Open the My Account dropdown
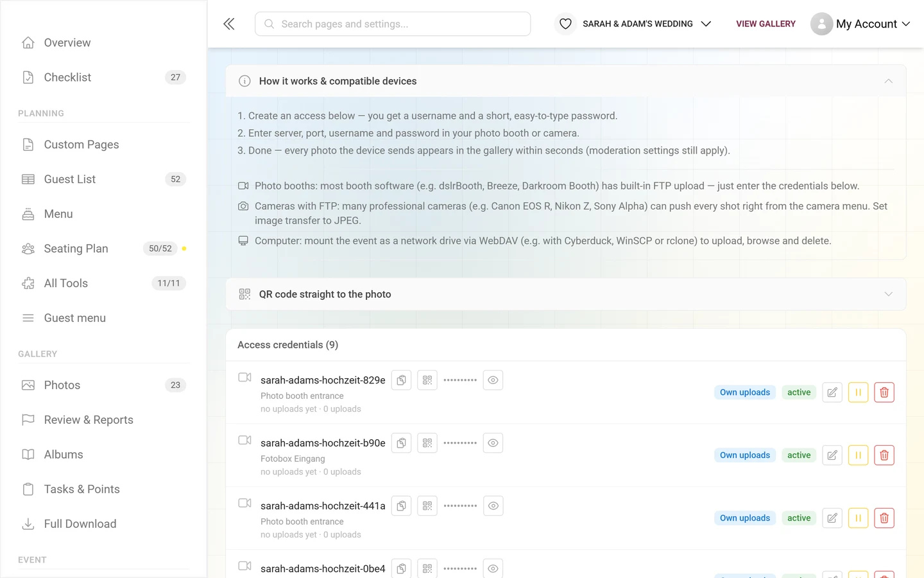The height and width of the screenshot is (578, 924). coord(860,24)
